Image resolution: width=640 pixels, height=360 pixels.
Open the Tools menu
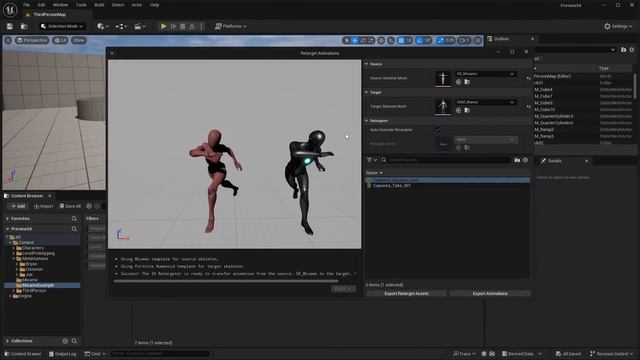click(81, 5)
